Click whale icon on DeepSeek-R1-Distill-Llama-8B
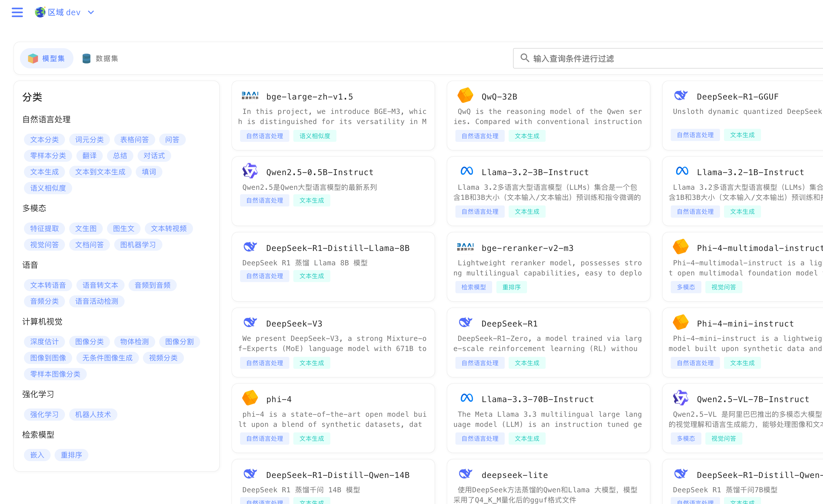 250,247
